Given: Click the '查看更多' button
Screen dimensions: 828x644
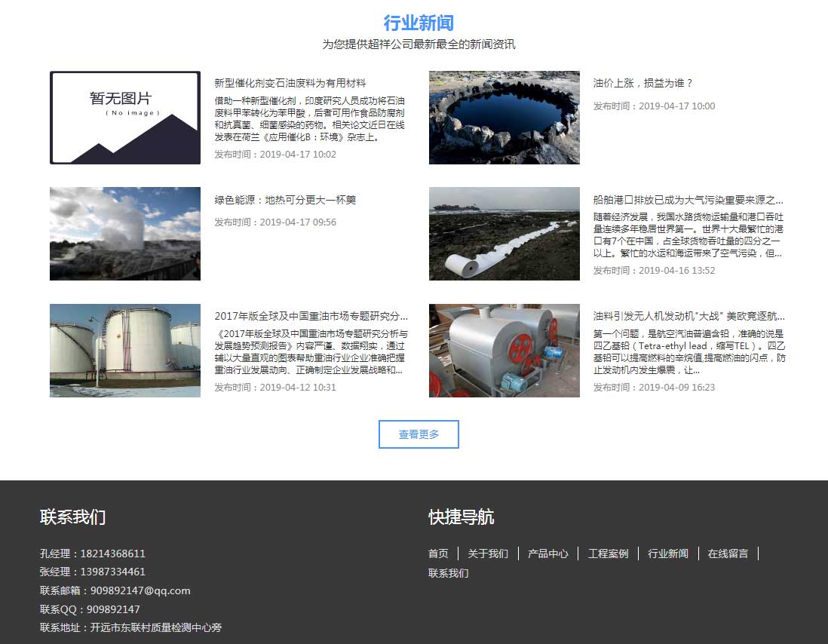Looking at the screenshot, I should tap(419, 434).
